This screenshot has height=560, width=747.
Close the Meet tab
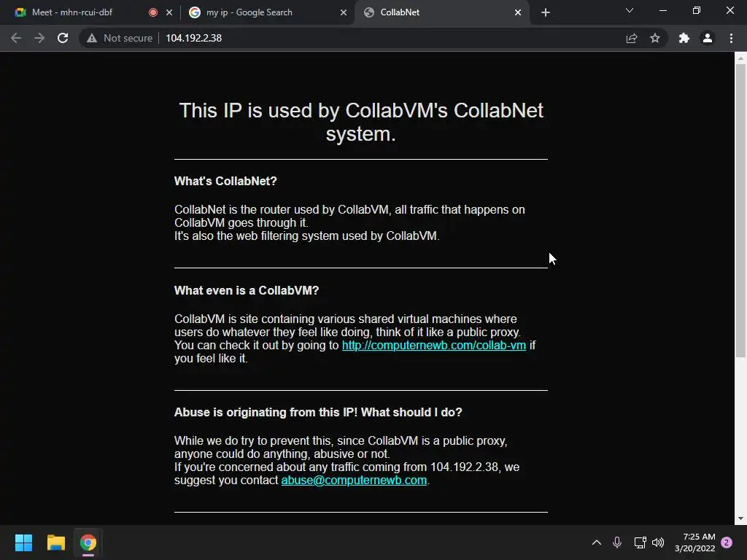tap(169, 12)
